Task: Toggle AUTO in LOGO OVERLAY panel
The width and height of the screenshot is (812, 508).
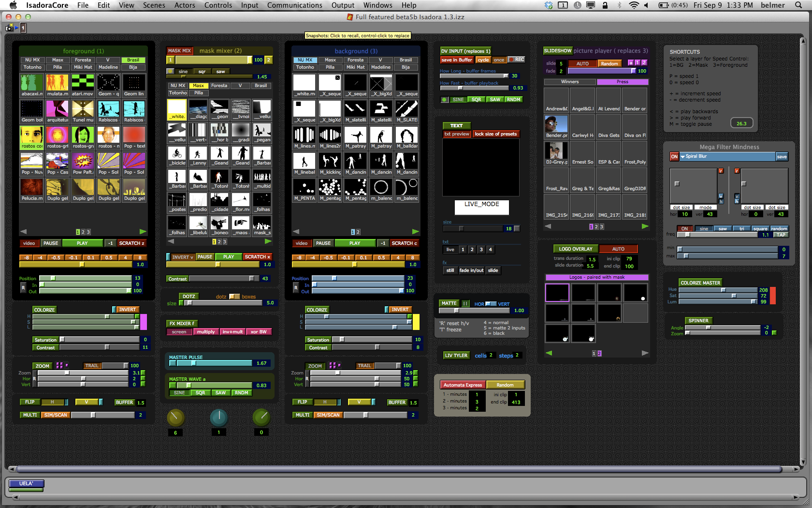Action: click(x=618, y=249)
